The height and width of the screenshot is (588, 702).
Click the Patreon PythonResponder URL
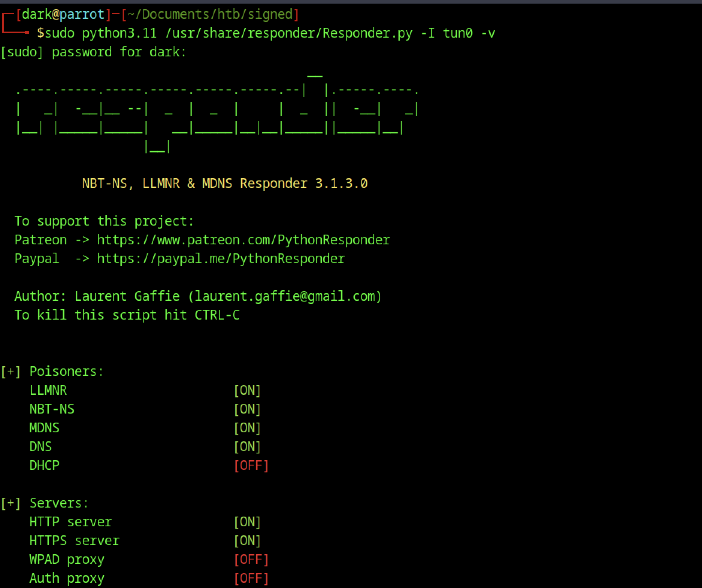(243, 240)
